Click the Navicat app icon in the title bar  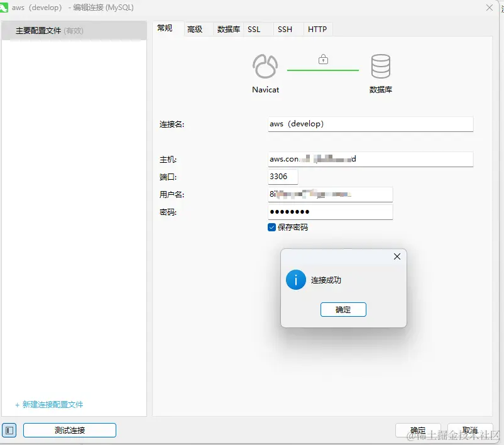4,8
